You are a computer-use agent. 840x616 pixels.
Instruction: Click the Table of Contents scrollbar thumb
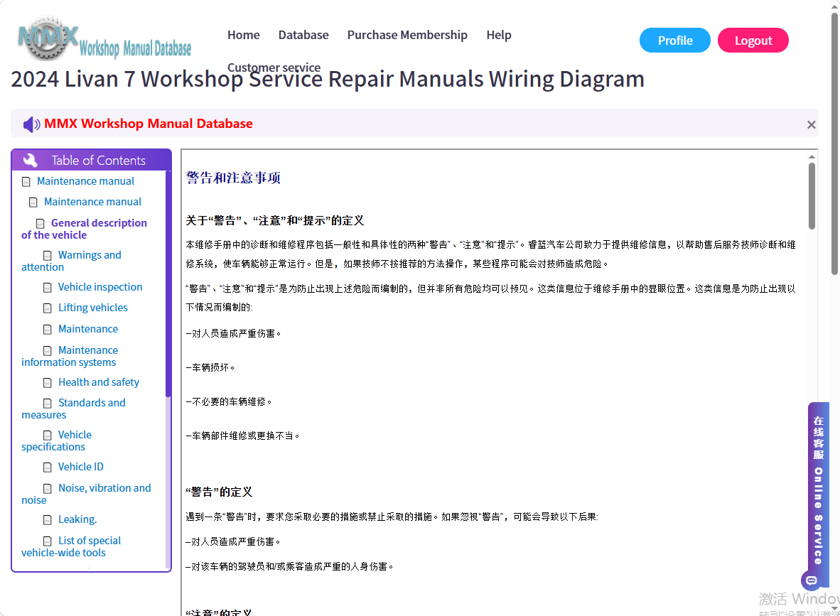168,284
